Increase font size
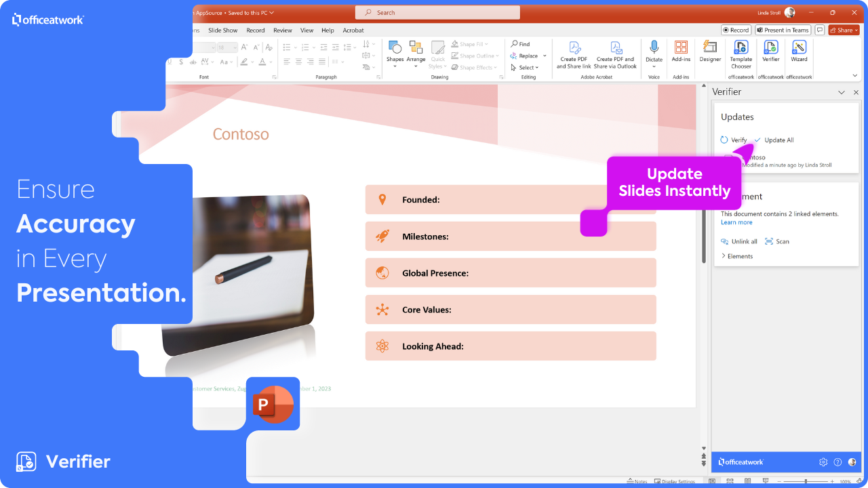 tap(245, 47)
